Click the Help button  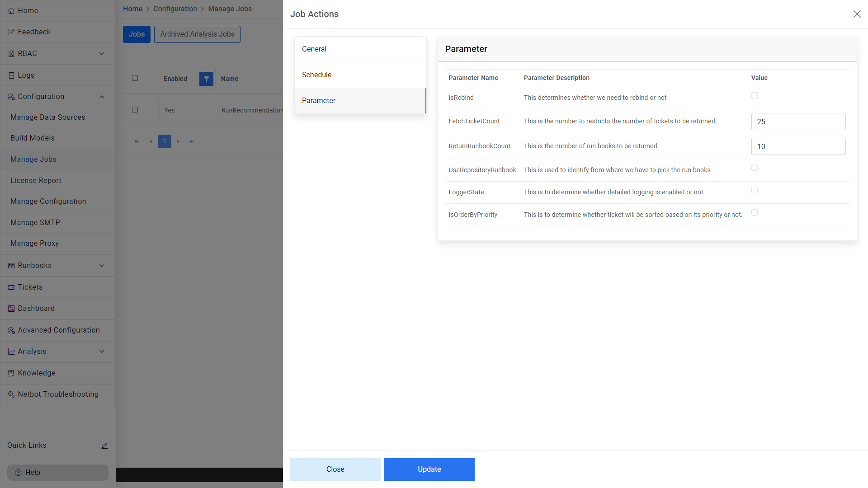click(58, 473)
